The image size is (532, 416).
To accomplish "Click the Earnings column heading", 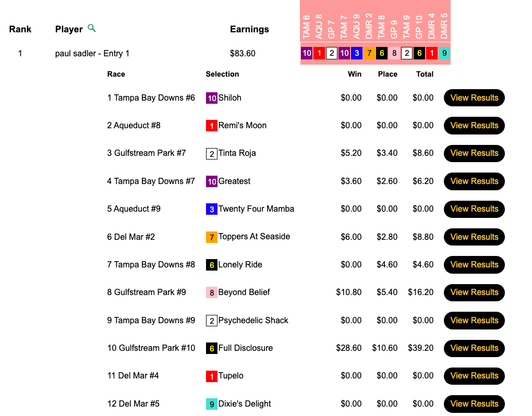I will tap(249, 29).
